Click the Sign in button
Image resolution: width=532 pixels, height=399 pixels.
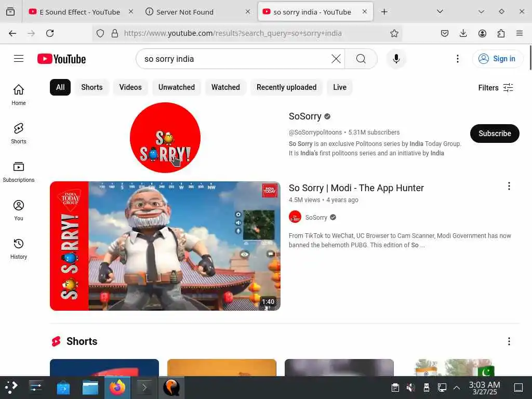point(497,59)
